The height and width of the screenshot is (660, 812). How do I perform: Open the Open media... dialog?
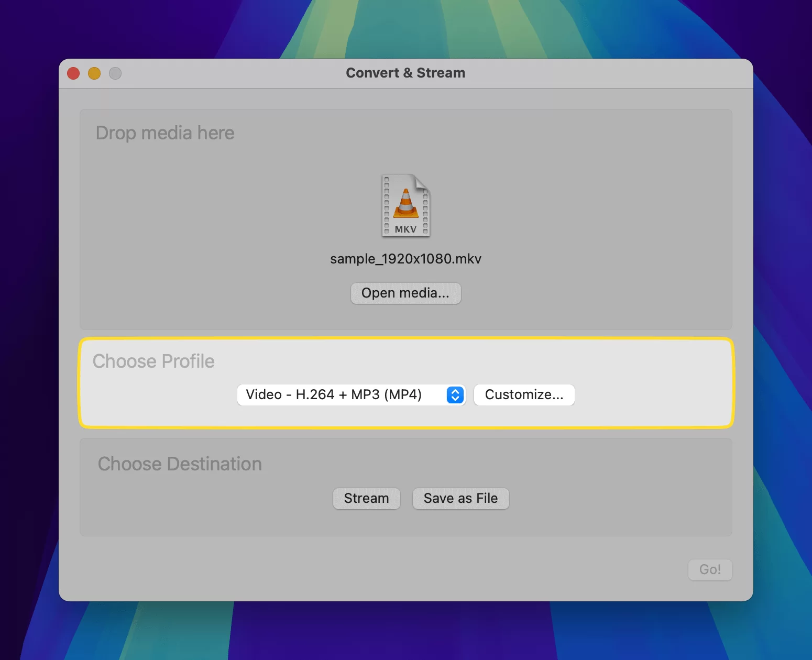pos(405,293)
